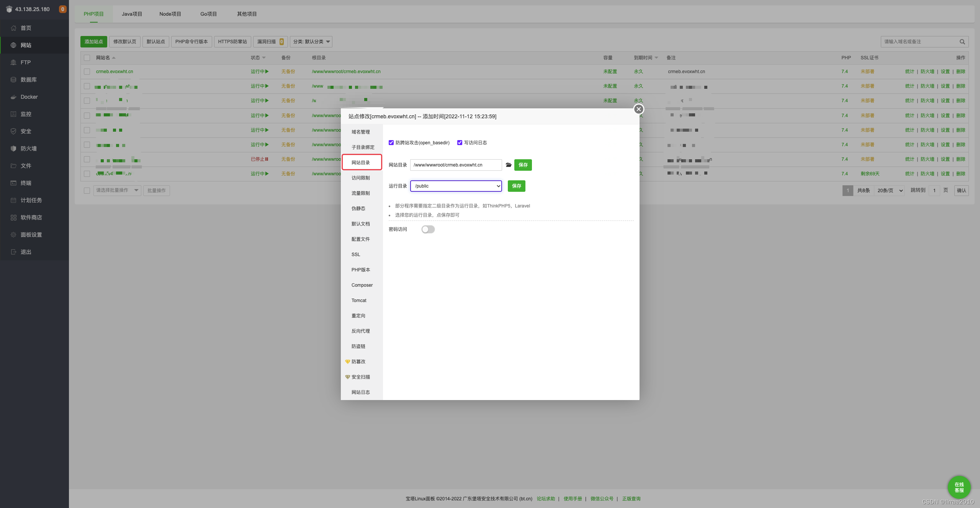Open 安全扫描 with the diamond icon
The height and width of the screenshot is (508, 980).
361,377
